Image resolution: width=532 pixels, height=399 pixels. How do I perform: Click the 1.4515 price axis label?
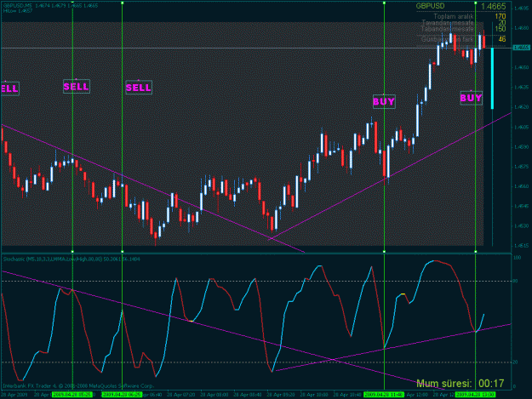point(521,245)
